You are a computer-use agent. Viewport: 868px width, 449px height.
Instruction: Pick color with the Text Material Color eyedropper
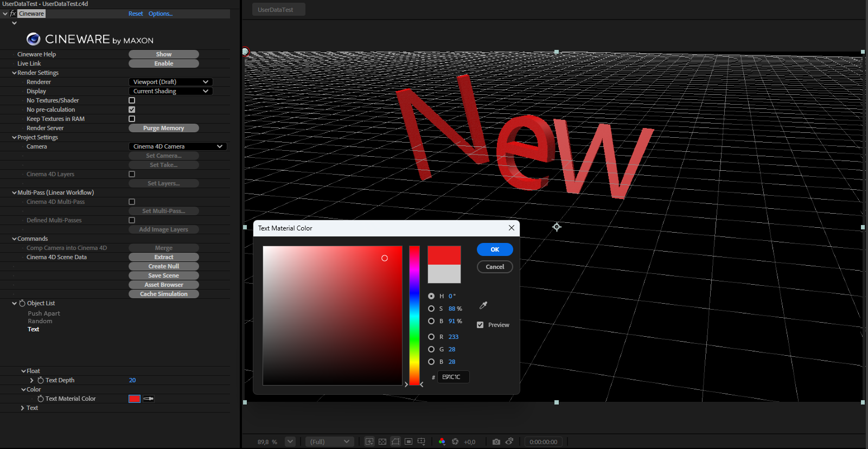149,399
